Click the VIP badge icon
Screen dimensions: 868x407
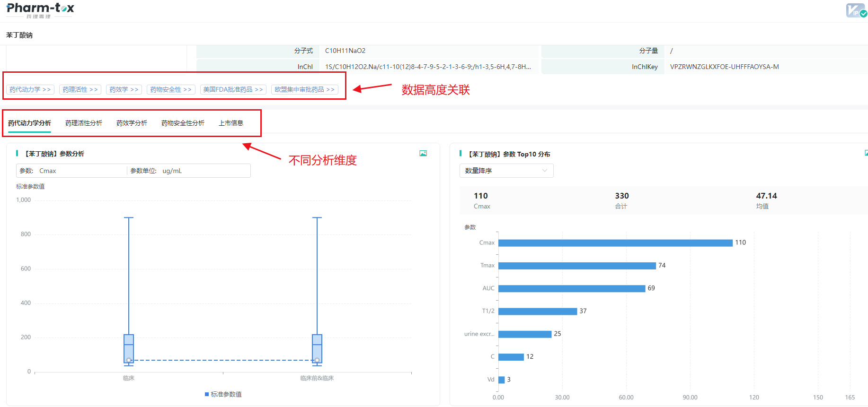[856, 10]
